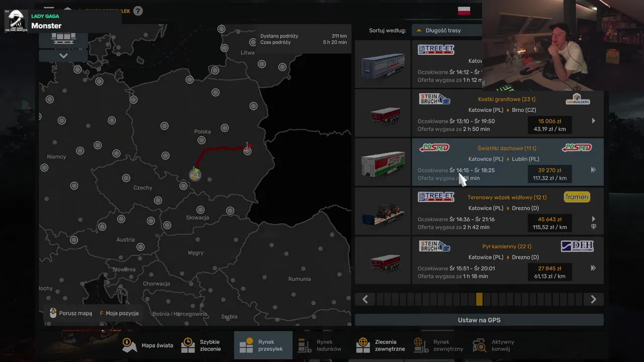Image resolution: width=644 pixels, height=362 pixels.
Task: Click the SanBuilders destination company logo
Action: [x=577, y=99]
